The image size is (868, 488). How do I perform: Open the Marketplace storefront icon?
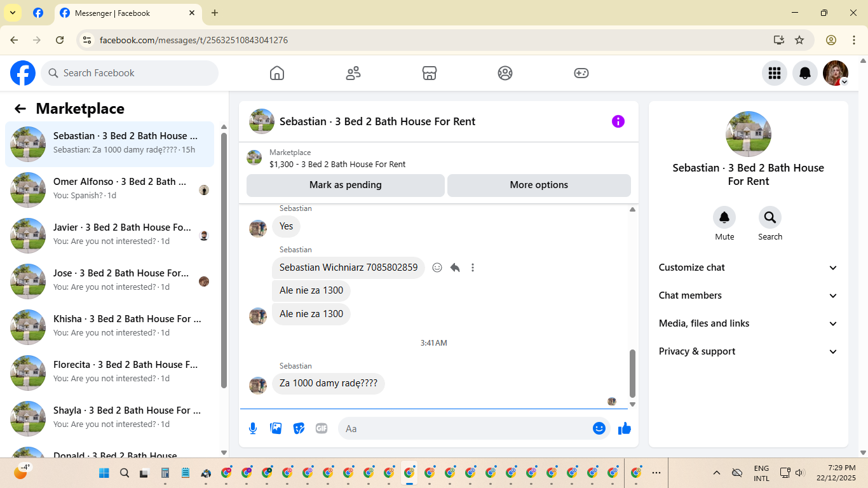coord(430,73)
